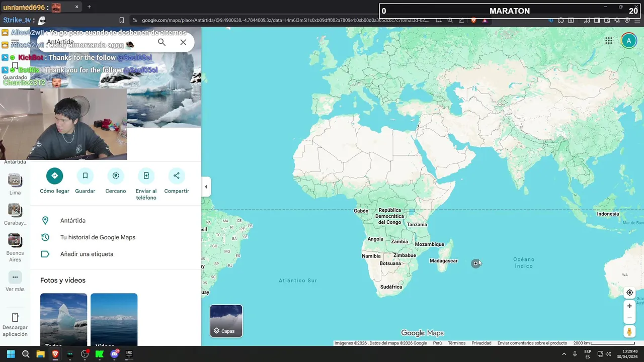Click the search magnifier in Maps search box
The height and width of the screenshot is (362, 644).
click(x=162, y=42)
